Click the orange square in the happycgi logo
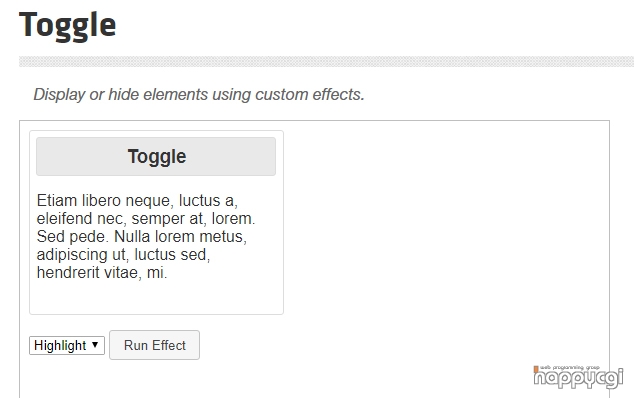The image size is (634, 398). point(536,369)
